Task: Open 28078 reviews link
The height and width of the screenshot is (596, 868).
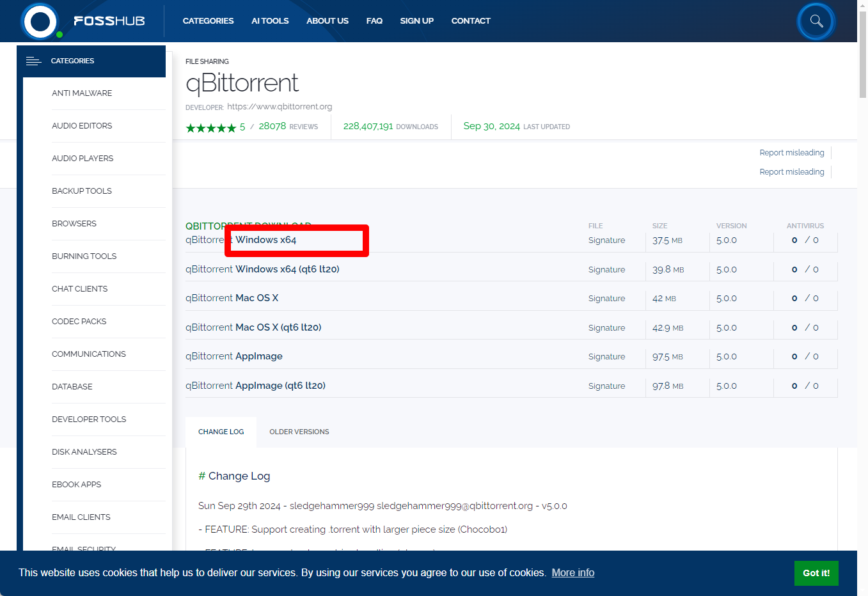Action: click(288, 127)
